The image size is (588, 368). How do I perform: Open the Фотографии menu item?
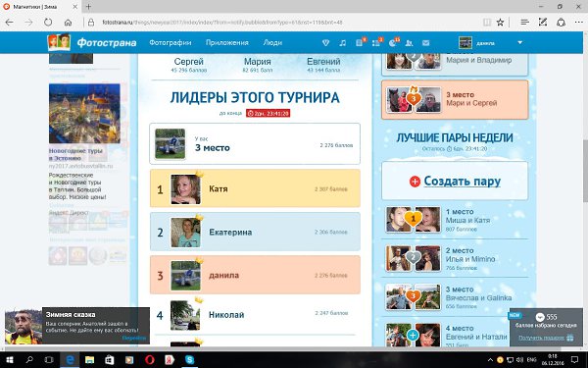point(171,43)
